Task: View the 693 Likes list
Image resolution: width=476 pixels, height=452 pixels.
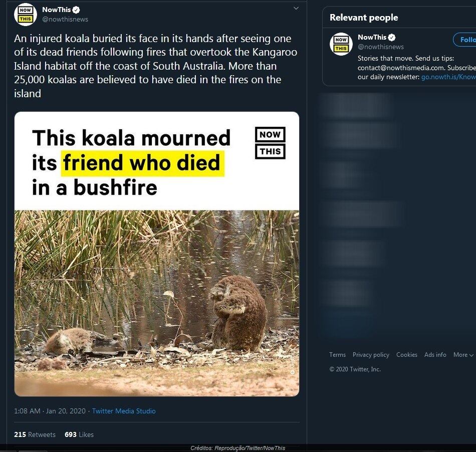Action: click(x=79, y=434)
